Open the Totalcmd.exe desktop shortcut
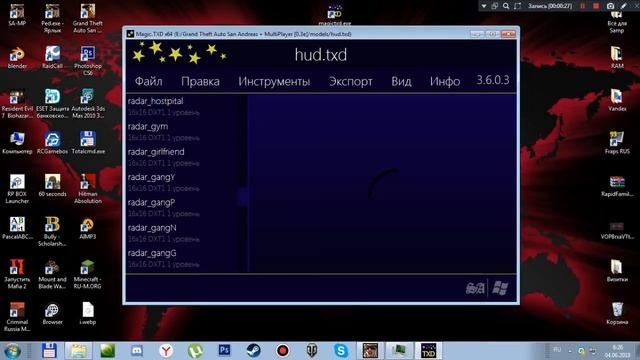 coord(88,143)
